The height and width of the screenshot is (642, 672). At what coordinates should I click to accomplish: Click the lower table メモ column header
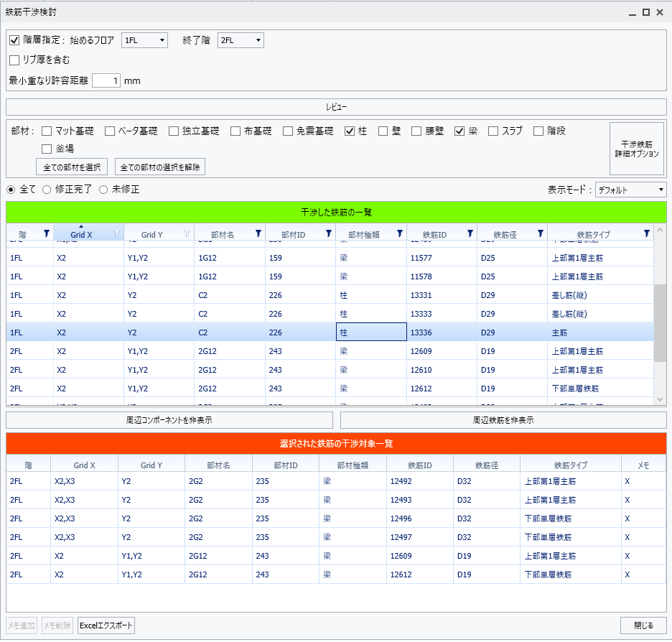tap(643, 465)
